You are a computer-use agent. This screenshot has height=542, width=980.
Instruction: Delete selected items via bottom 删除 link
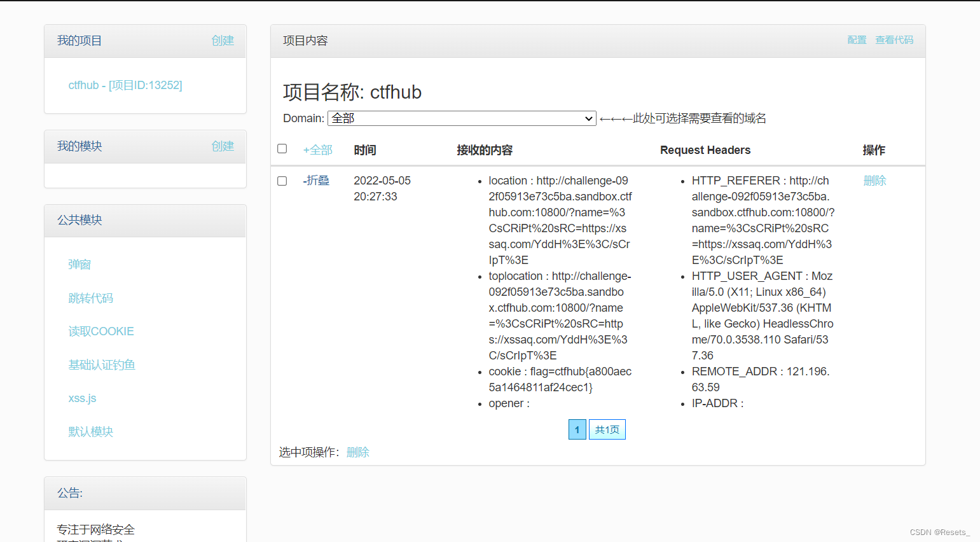point(358,452)
